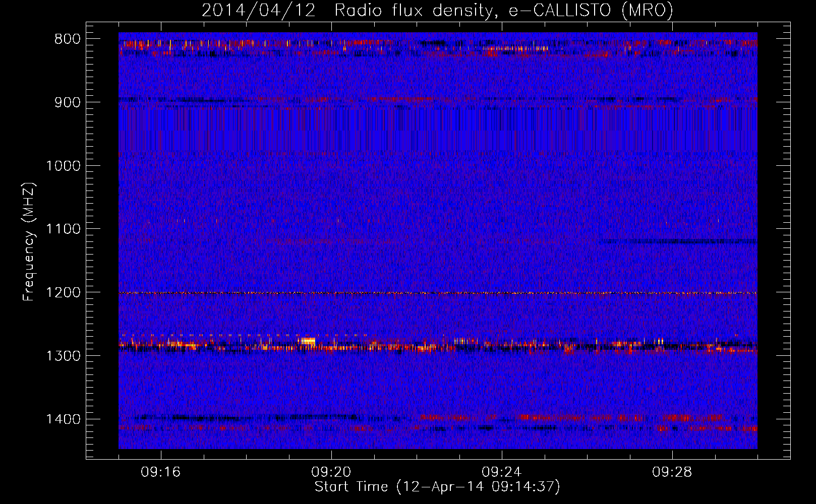Image resolution: width=816 pixels, height=504 pixels.
Task: Click the 1000 frequency tick label
Action: pos(63,166)
